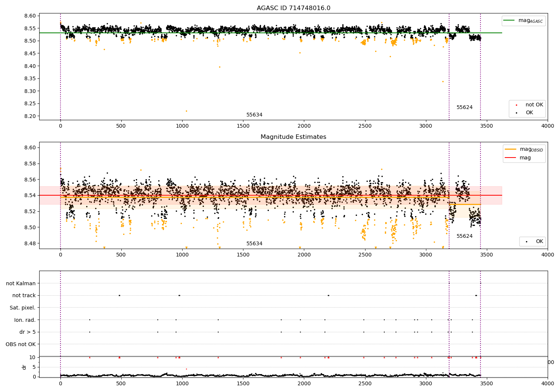Click the 8.20 y-axis tick label

click(29, 116)
